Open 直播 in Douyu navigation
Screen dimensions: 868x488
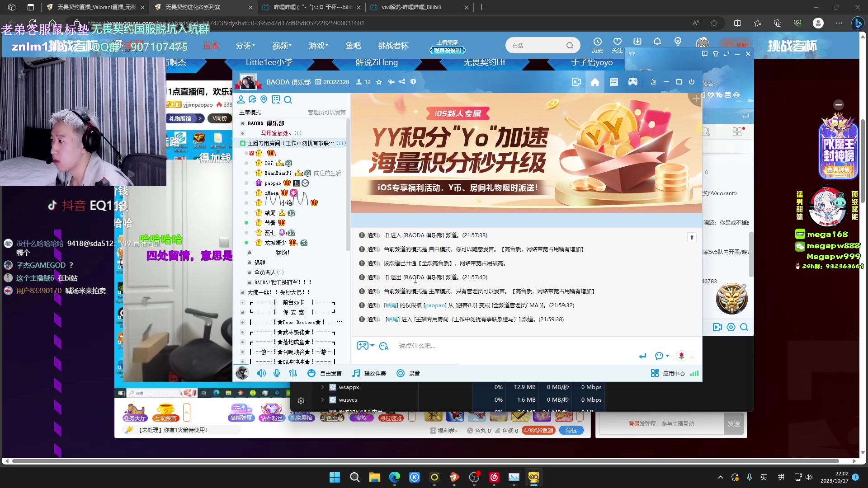(x=211, y=46)
